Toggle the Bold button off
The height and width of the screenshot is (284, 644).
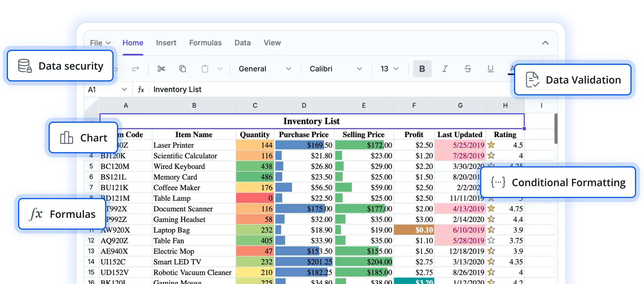coord(422,69)
